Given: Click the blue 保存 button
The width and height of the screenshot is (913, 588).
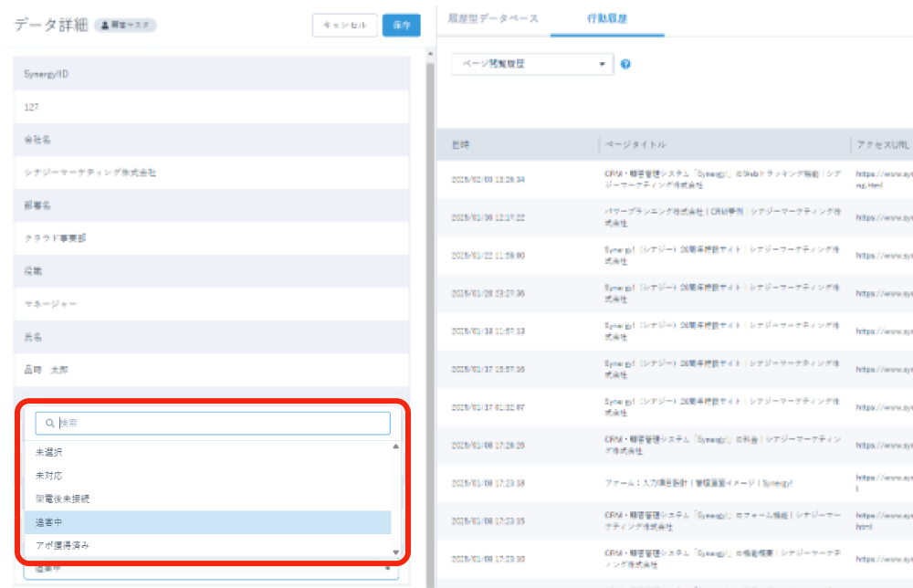Looking at the screenshot, I should tap(402, 26).
